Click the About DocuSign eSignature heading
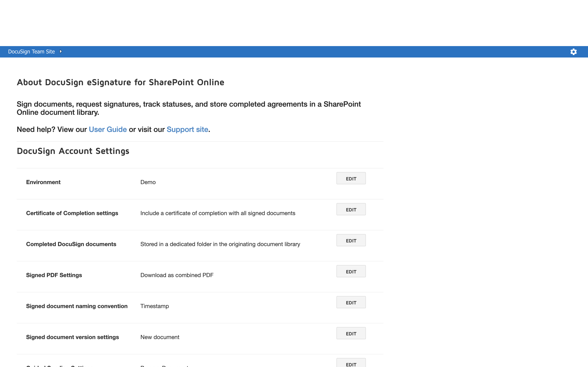Screen dimensions: 588x367 (120, 82)
